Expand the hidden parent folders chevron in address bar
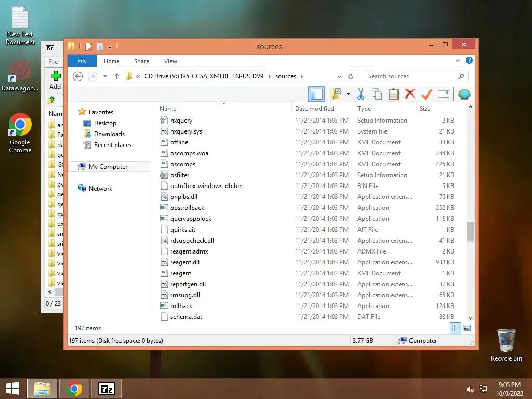Screen dimensions: 532x399 point(138,76)
